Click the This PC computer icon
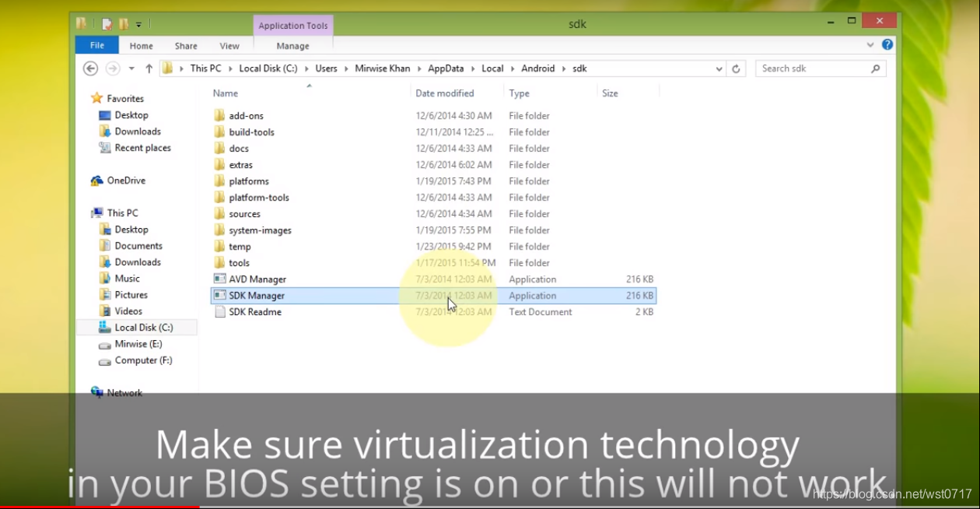Viewport: 980px width, 509px height. tap(97, 213)
